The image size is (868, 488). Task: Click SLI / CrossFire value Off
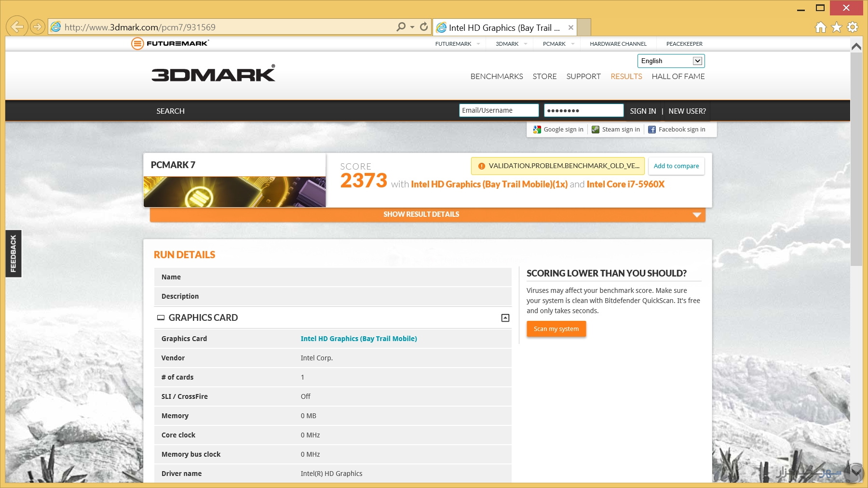pyautogui.click(x=306, y=396)
